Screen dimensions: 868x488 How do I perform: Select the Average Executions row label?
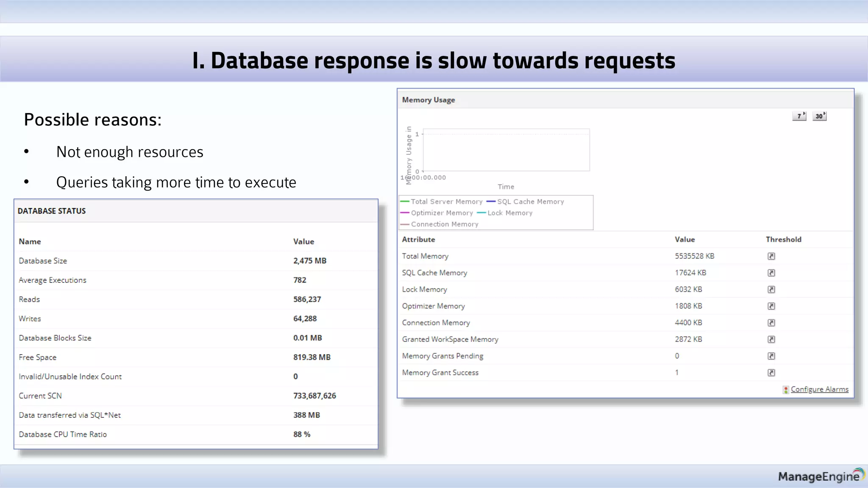(53, 280)
